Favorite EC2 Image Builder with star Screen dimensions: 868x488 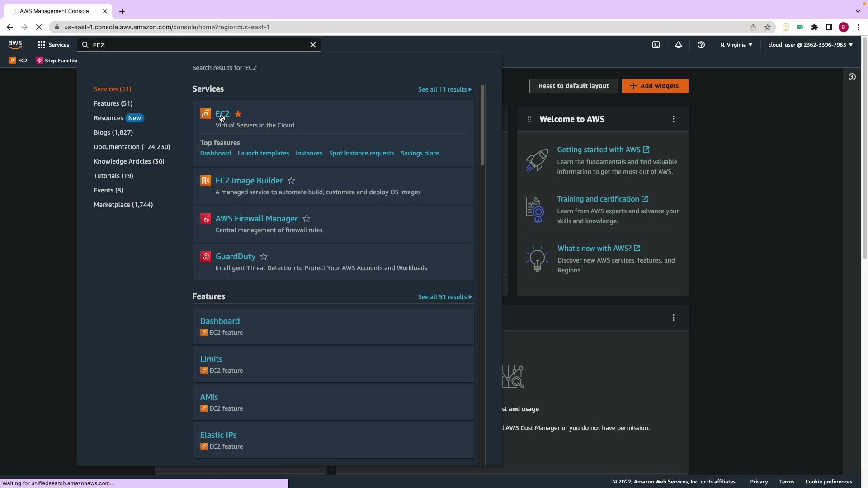click(292, 181)
